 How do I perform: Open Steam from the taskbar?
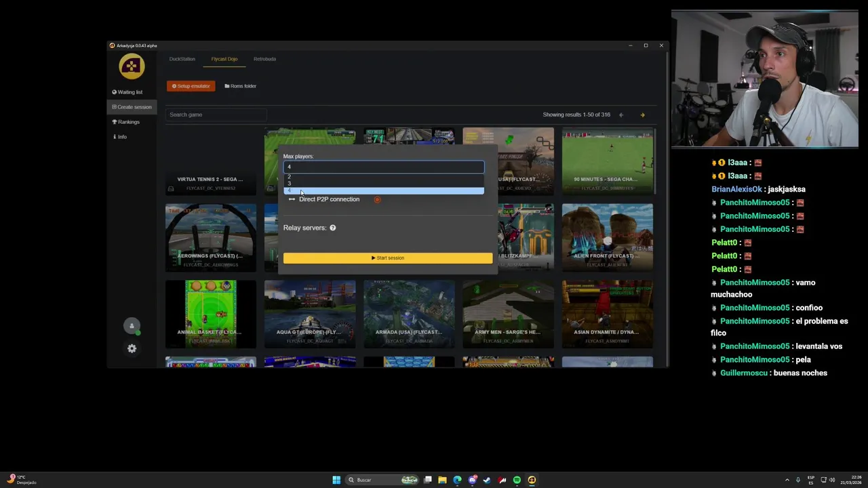coord(487,480)
